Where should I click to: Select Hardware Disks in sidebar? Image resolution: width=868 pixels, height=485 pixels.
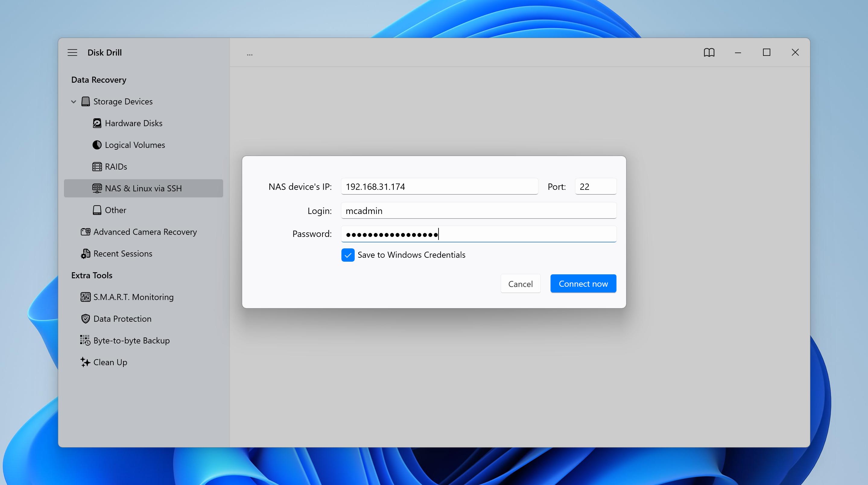click(144, 123)
